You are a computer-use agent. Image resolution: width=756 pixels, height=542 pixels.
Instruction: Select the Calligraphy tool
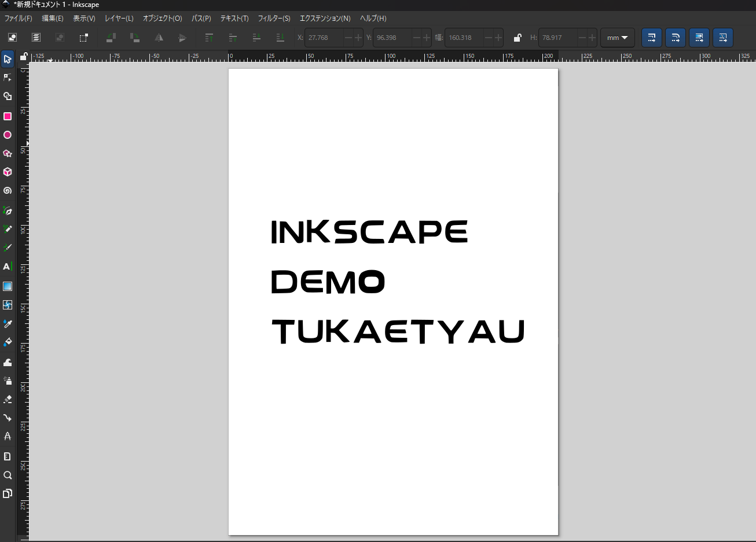pos(8,248)
